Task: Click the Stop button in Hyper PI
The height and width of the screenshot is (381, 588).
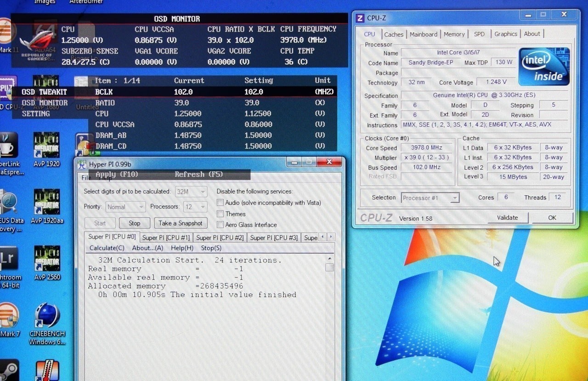Action: pyautogui.click(x=135, y=223)
